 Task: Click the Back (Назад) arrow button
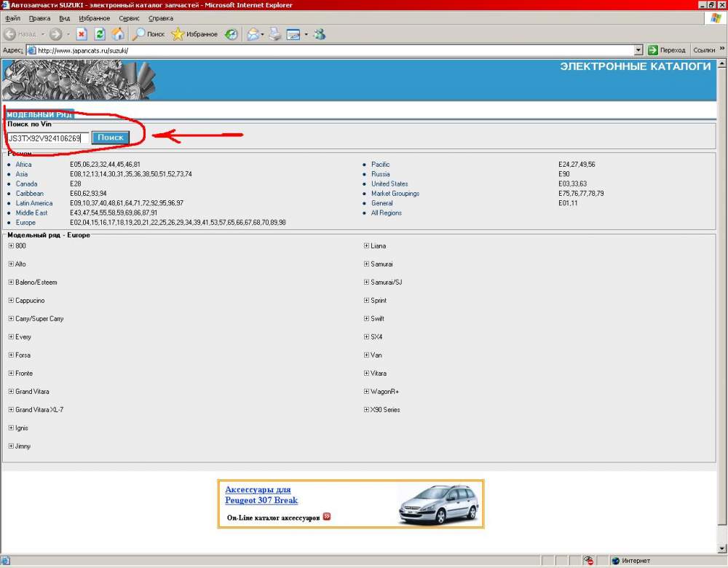9,34
